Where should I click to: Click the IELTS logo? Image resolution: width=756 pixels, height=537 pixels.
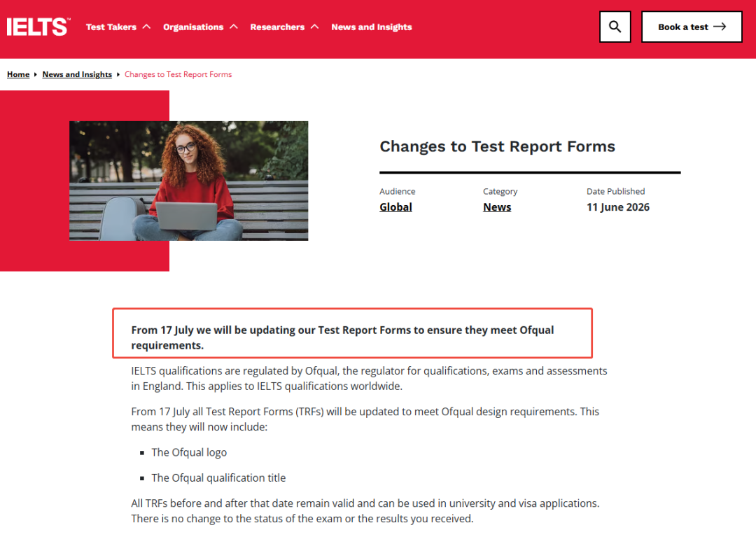pos(38,27)
